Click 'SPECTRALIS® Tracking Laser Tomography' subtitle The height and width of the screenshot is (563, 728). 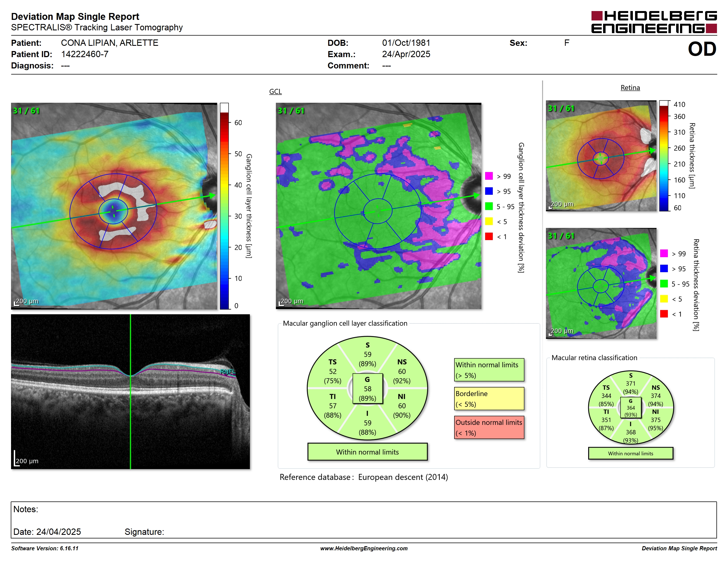pos(97,27)
